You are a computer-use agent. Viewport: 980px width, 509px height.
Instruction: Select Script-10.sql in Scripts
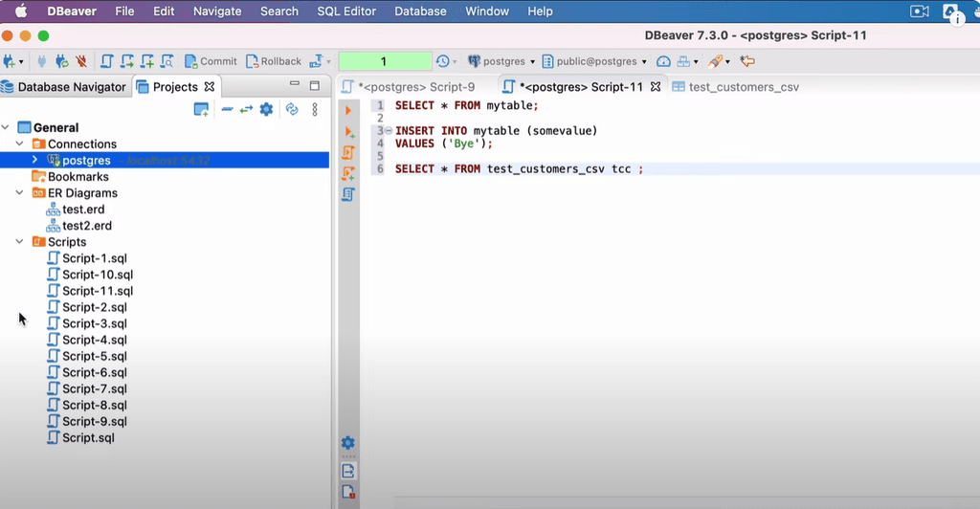[x=90, y=275]
